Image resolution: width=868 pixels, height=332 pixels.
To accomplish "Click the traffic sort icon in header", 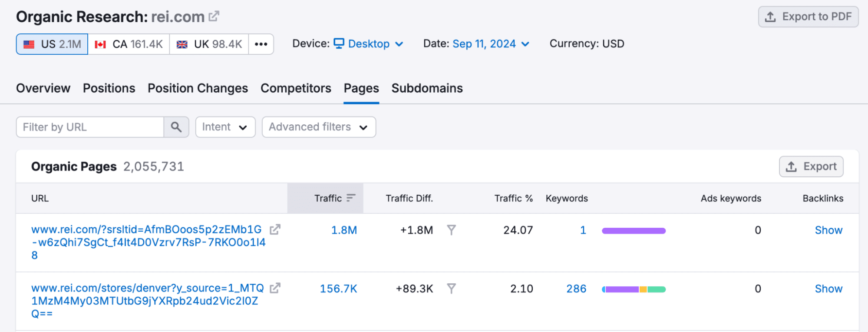I will tap(351, 198).
